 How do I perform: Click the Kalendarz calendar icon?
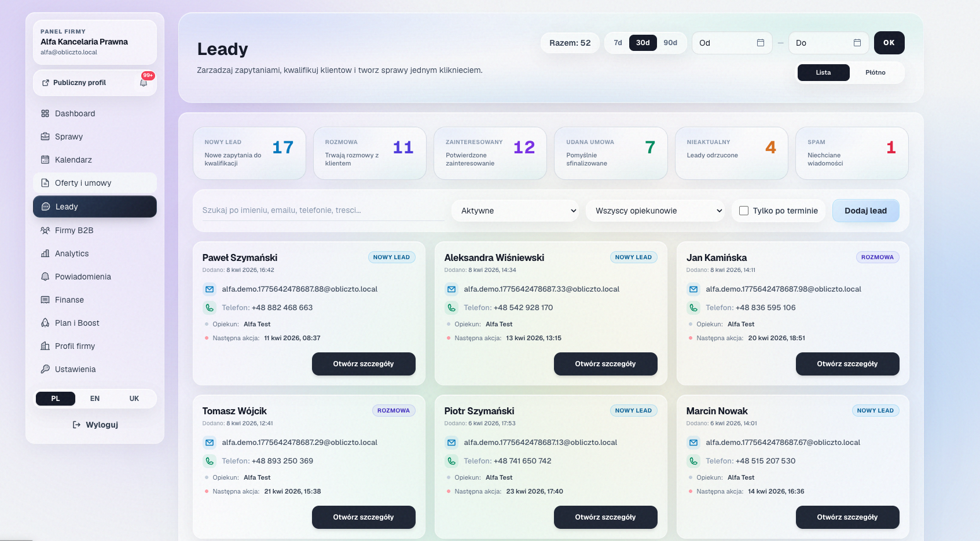pyautogui.click(x=45, y=160)
